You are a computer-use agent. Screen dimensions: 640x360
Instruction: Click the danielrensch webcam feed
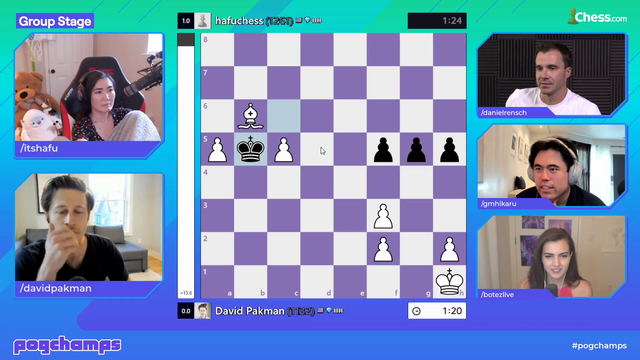click(551, 74)
